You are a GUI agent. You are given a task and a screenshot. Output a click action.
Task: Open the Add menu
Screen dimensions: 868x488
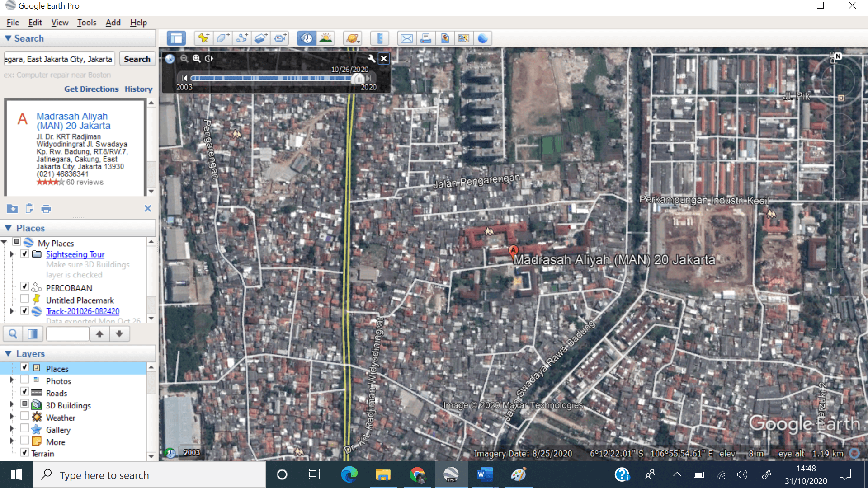[x=113, y=23]
